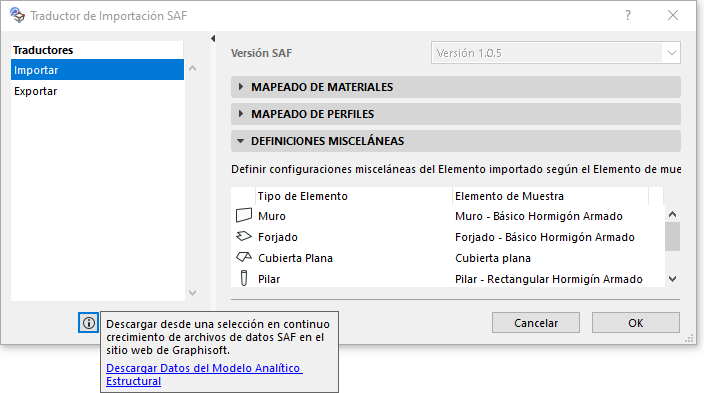Click the Muro wall icon
This screenshot has width=704, height=393.
(244, 216)
